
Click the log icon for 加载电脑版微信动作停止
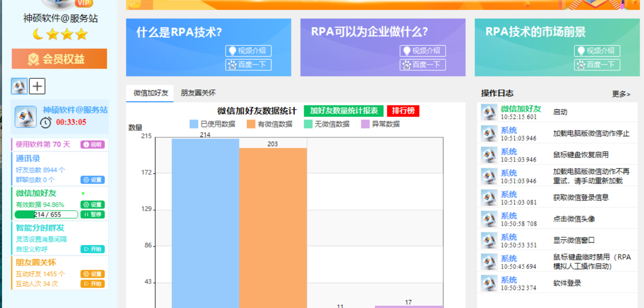[x=489, y=133]
